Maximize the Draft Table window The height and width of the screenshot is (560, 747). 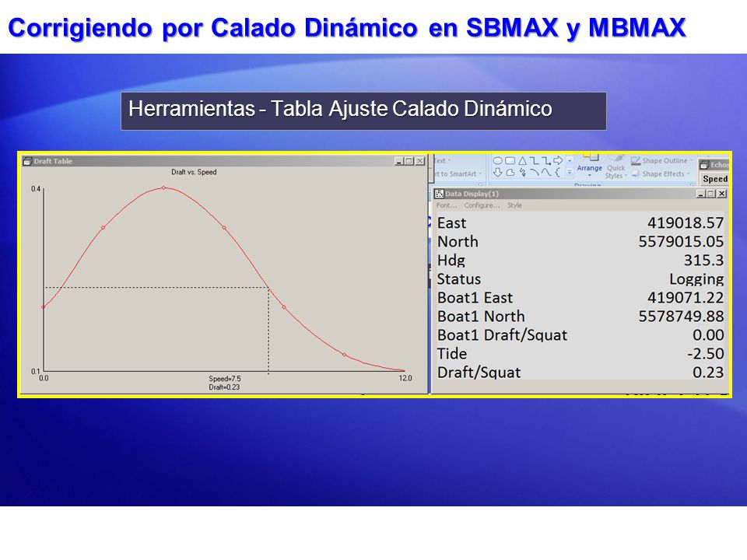[x=409, y=161]
